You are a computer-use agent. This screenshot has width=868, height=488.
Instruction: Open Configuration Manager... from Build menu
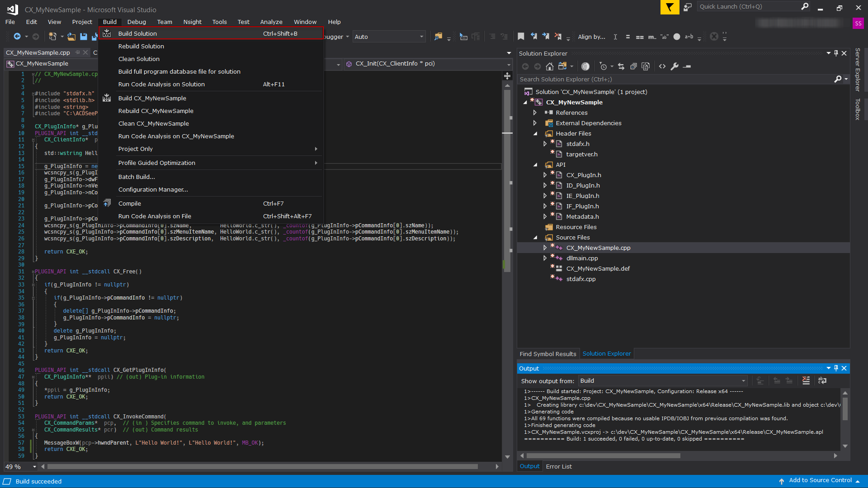(211, 189)
